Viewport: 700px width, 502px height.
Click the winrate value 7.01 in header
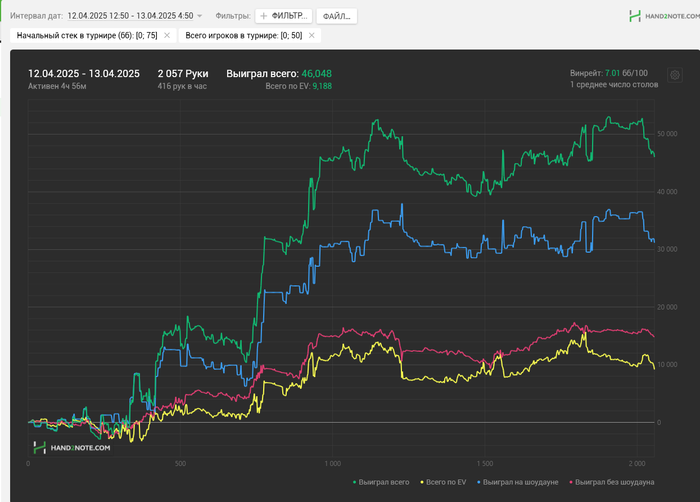(612, 73)
